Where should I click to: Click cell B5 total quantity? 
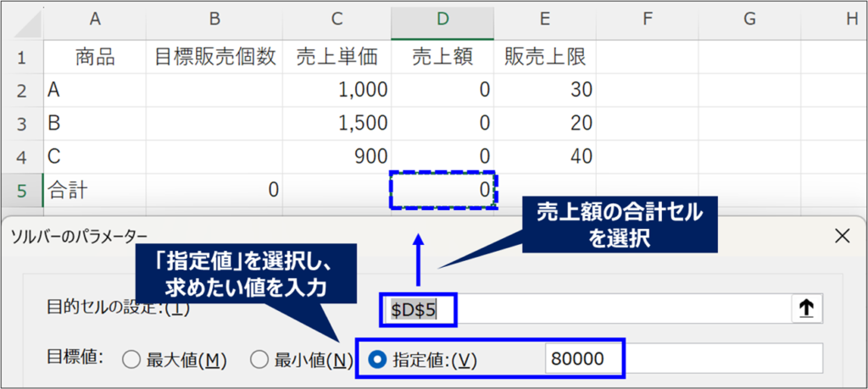214,190
